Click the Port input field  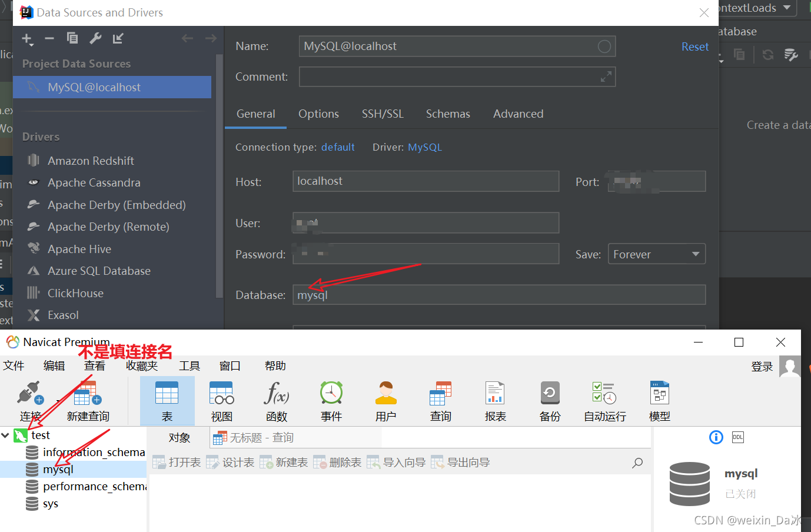[x=656, y=181]
